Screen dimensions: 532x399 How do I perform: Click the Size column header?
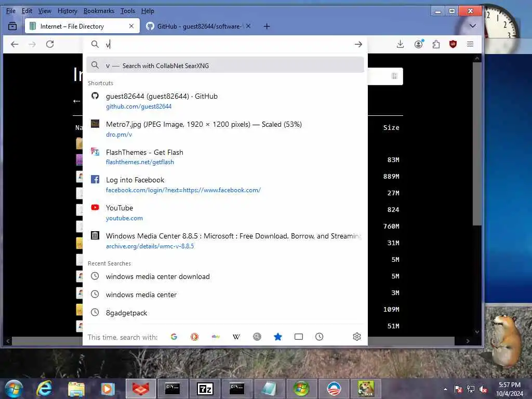(x=391, y=128)
